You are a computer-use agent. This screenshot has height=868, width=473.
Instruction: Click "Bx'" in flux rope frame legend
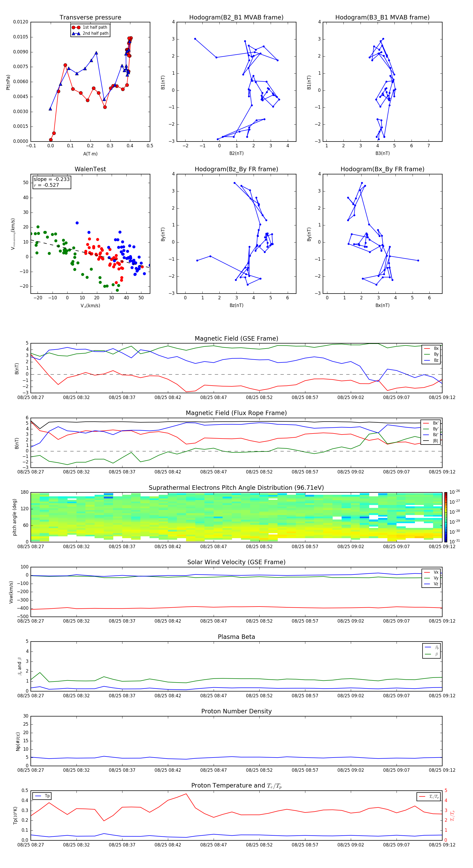click(431, 423)
